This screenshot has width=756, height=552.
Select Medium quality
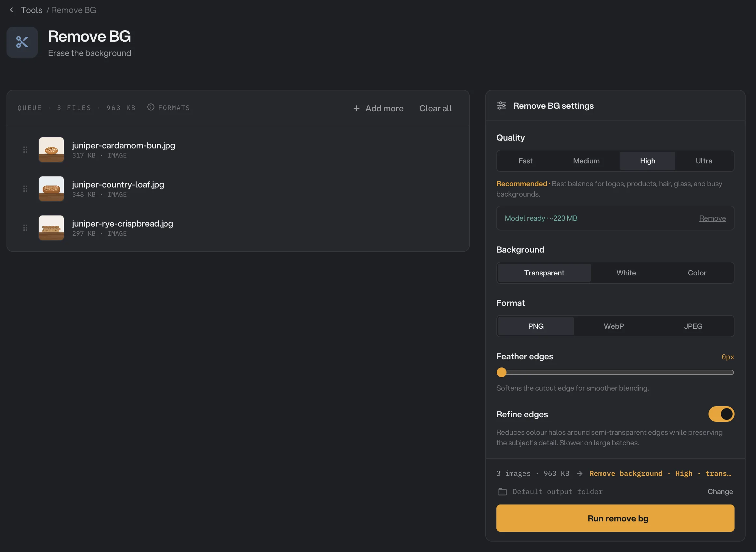click(587, 161)
